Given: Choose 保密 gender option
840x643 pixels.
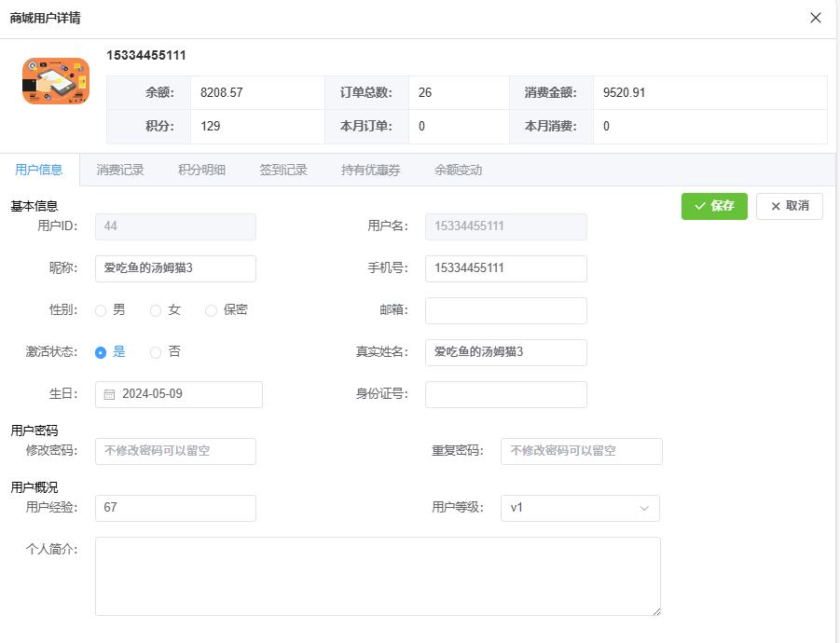Looking at the screenshot, I should tap(211, 310).
